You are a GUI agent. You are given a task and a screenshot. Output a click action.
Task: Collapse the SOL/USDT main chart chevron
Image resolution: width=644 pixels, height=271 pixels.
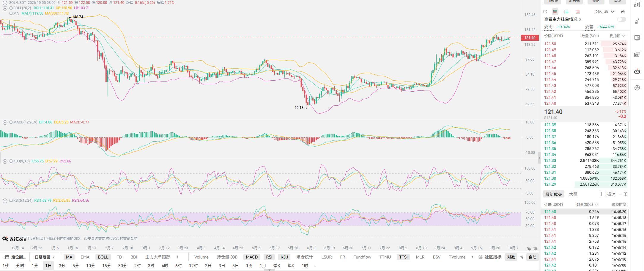click(x=5, y=3)
